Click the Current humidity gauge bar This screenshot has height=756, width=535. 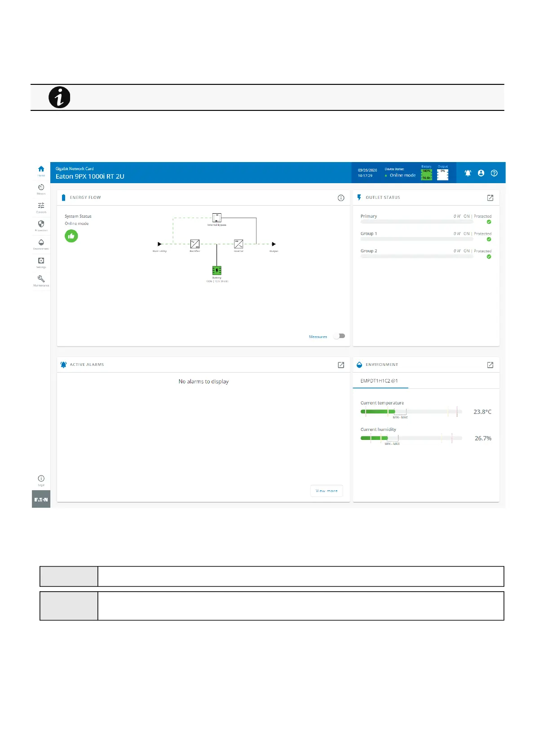coord(411,438)
